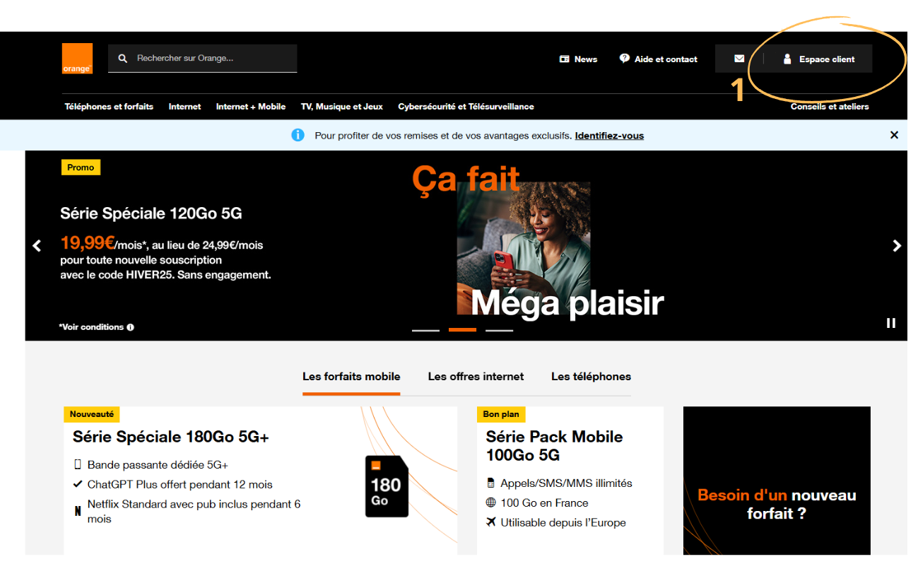Open TV, Musique et Jeux menu
The width and height of the screenshot is (918, 588).
click(x=342, y=107)
